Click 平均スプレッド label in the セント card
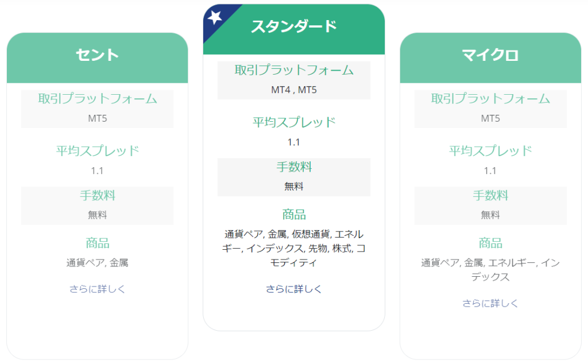The width and height of the screenshot is (588, 364). 97,151
